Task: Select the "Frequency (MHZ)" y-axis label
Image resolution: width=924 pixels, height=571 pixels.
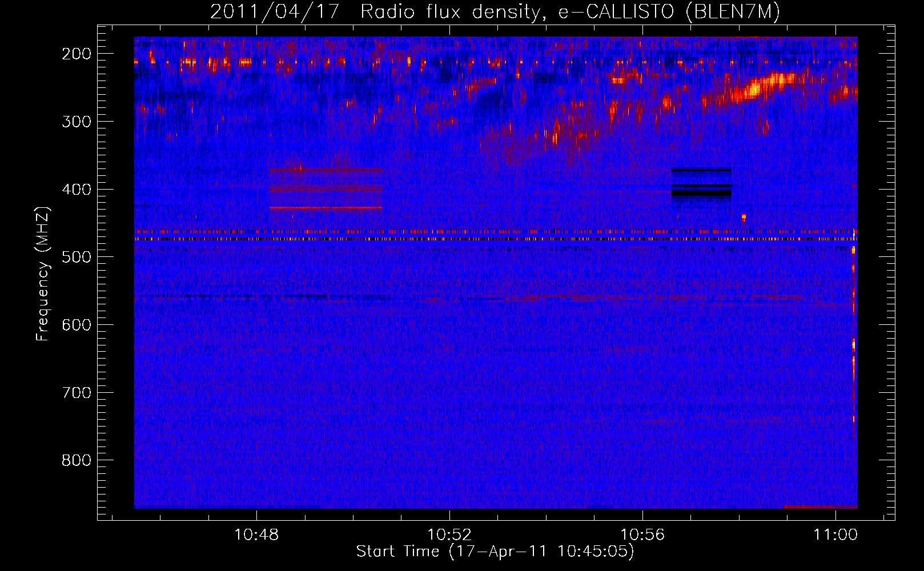Action: [43, 274]
